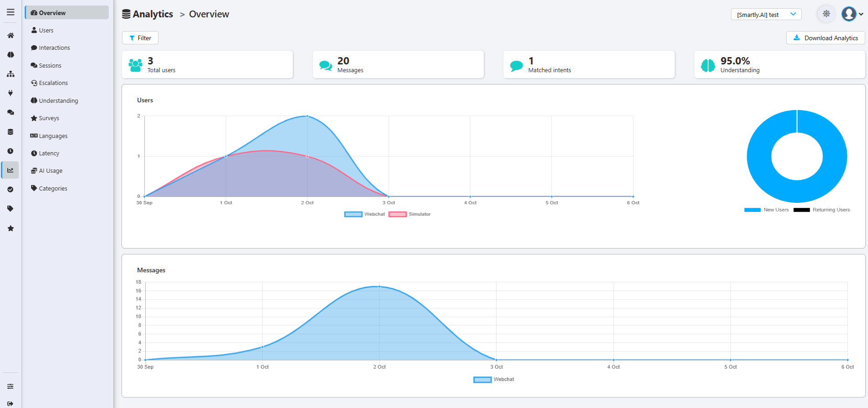Open AI Usage analytics page

click(47, 171)
